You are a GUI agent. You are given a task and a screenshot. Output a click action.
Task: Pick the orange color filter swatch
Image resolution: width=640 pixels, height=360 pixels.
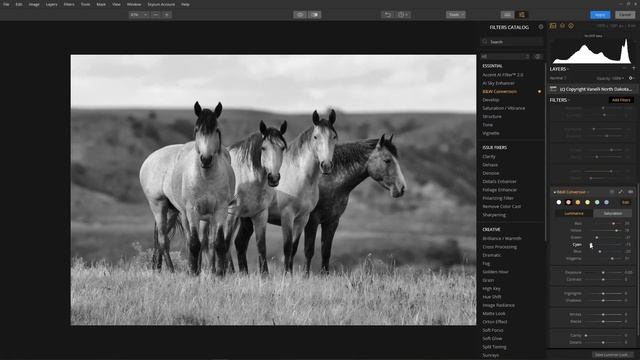578,202
